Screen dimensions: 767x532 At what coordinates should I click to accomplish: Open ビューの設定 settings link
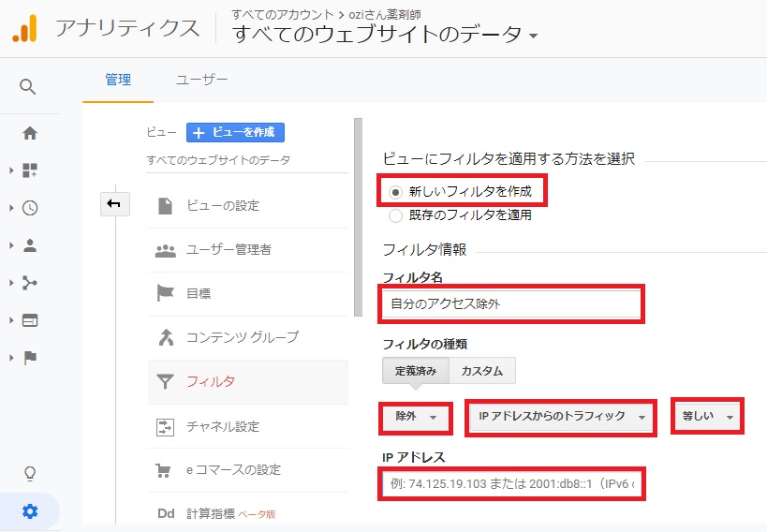tap(222, 205)
